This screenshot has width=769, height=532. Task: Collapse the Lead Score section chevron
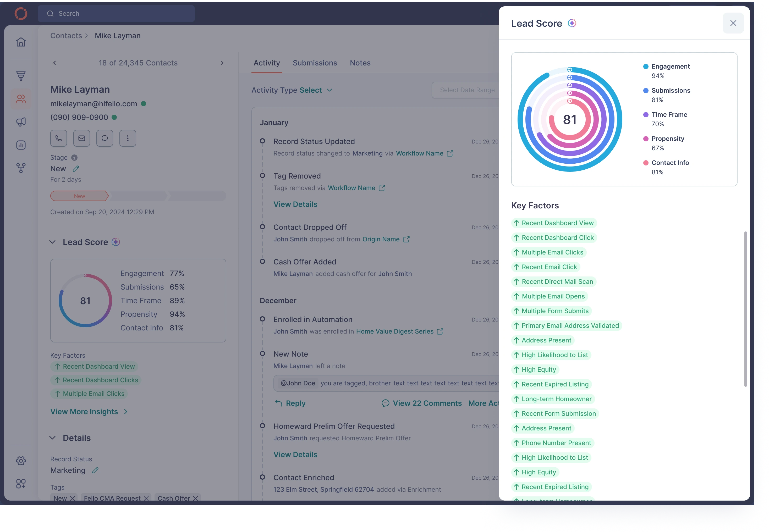click(x=52, y=242)
